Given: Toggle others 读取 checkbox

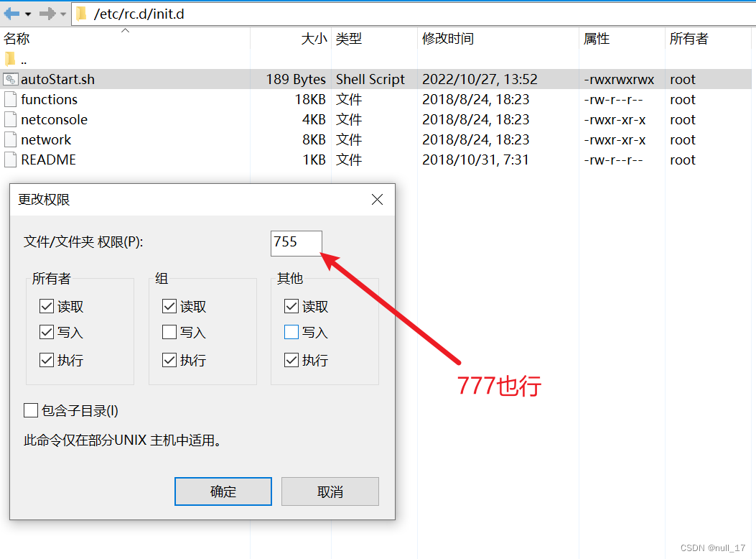Looking at the screenshot, I should point(291,306).
